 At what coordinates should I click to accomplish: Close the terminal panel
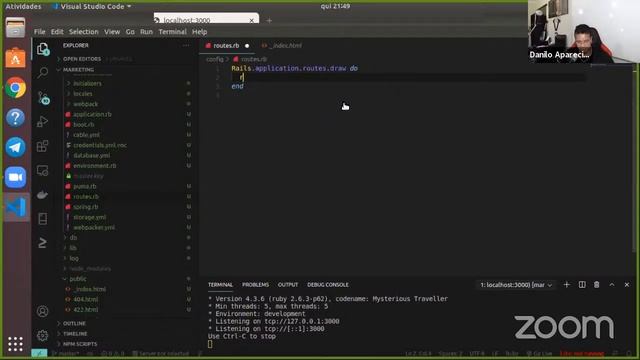(x=627, y=284)
